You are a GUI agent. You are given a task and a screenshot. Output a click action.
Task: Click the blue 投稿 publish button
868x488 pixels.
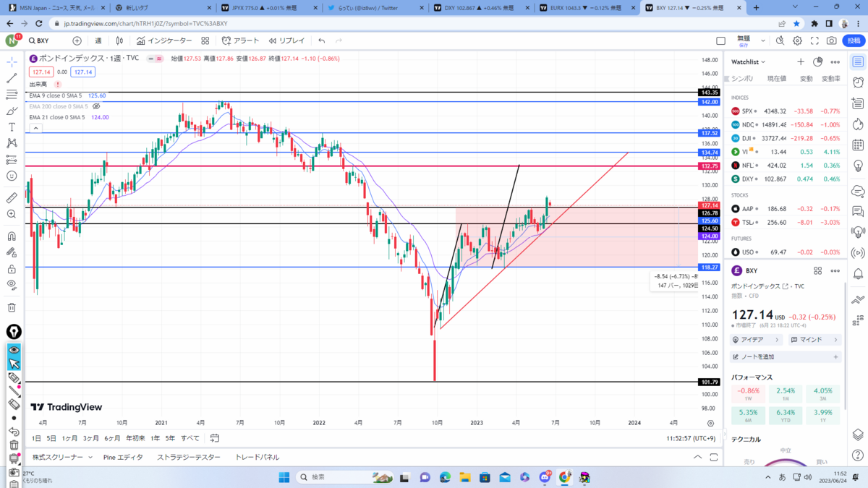coord(855,40)
